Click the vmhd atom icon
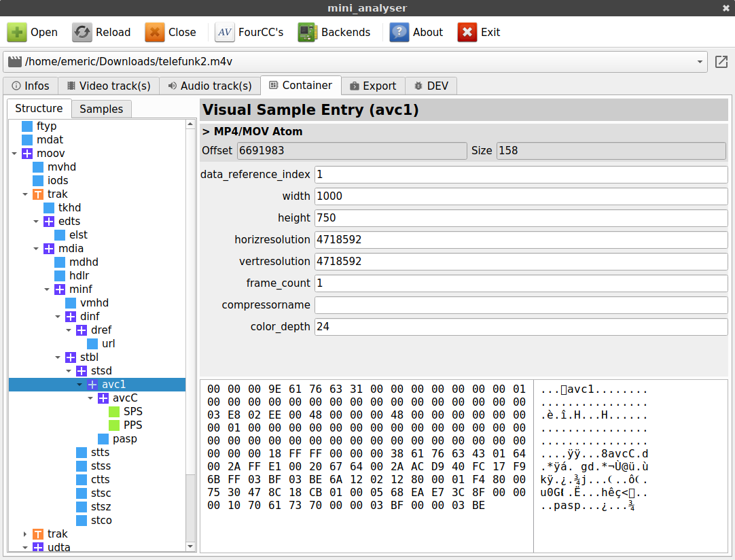 pos(71,303)
